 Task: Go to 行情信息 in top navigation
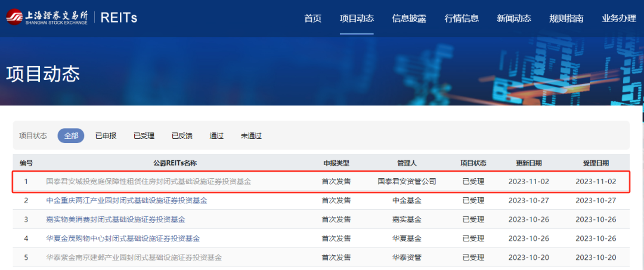(461, 18)
